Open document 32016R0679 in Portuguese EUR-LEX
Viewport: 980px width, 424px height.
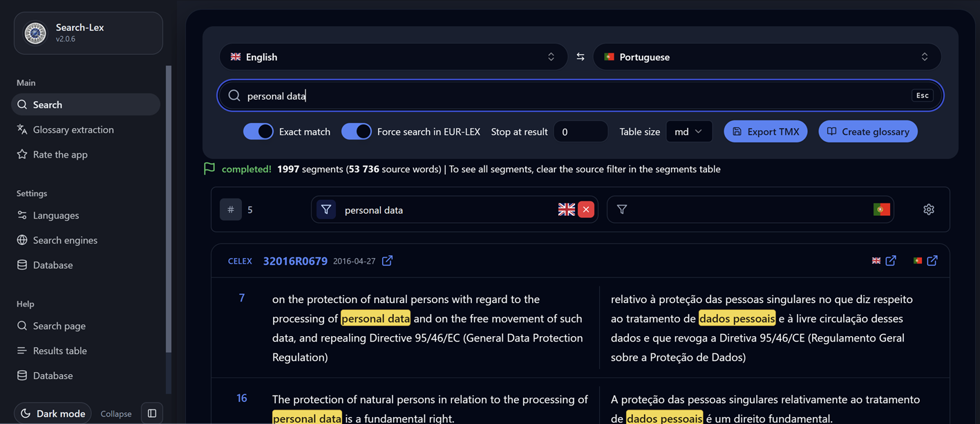coord(932,261)
